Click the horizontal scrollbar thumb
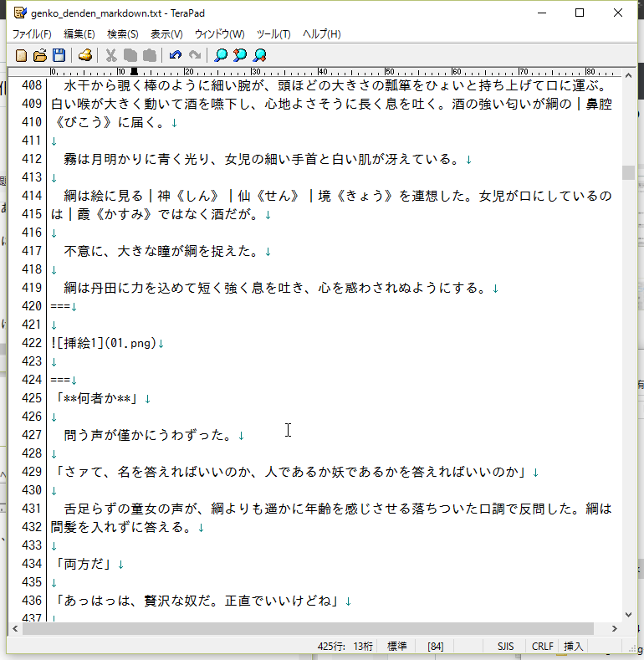Viewport: 644px width, 660px height. (308, 629)
